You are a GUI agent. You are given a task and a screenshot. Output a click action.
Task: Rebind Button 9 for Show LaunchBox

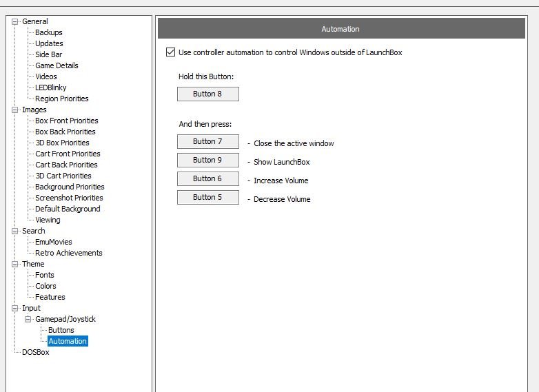click(x=208, y=160)
